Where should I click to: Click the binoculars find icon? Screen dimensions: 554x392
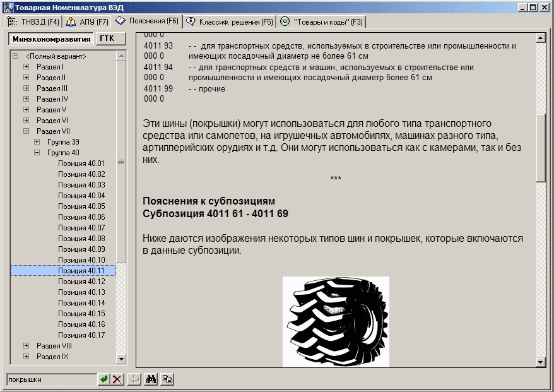pos(151,379)
